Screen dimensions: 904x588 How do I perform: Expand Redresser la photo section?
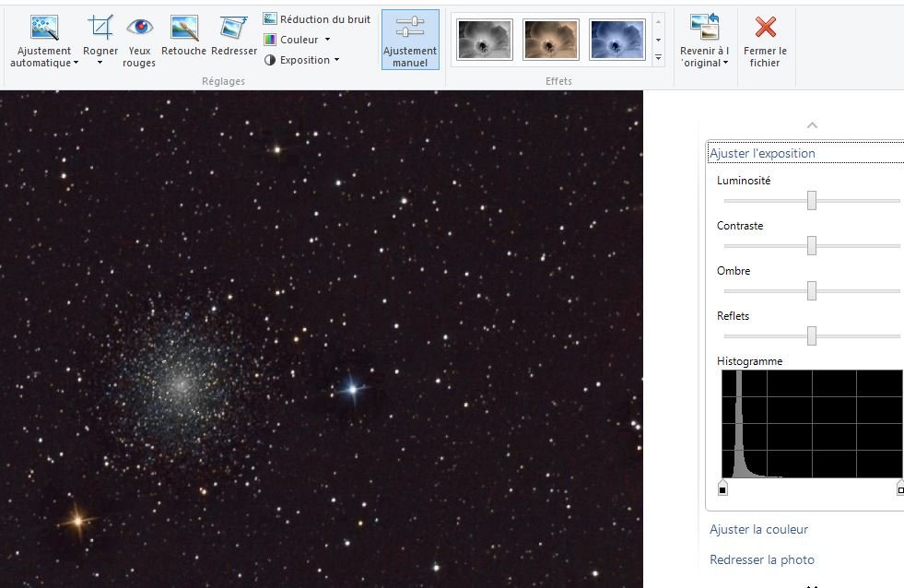[761, 559]
